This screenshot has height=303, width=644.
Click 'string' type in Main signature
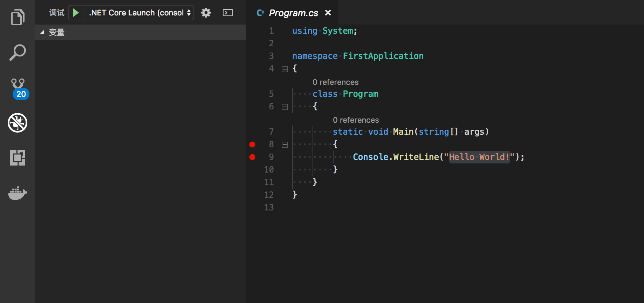point(434,132)
